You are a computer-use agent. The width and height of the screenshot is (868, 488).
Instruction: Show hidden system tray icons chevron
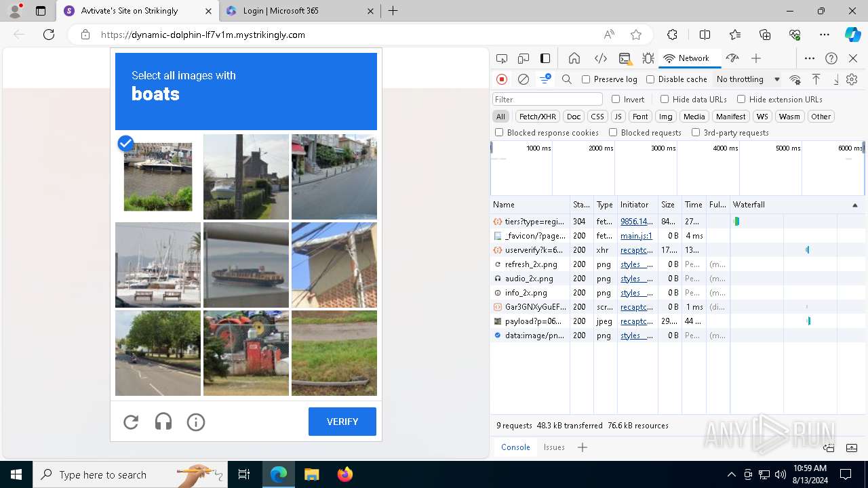coord(731,474)
